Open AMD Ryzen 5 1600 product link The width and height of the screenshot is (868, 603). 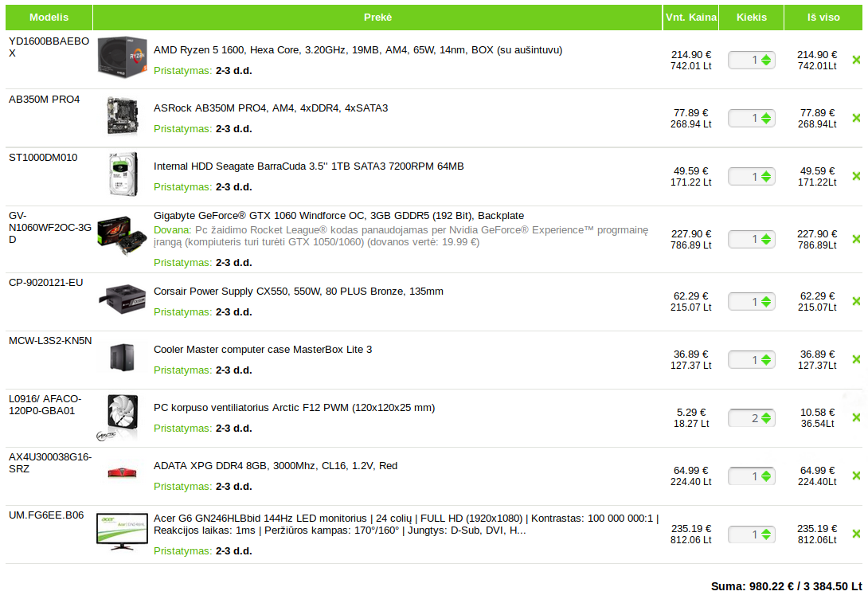(x=358, y=50)
